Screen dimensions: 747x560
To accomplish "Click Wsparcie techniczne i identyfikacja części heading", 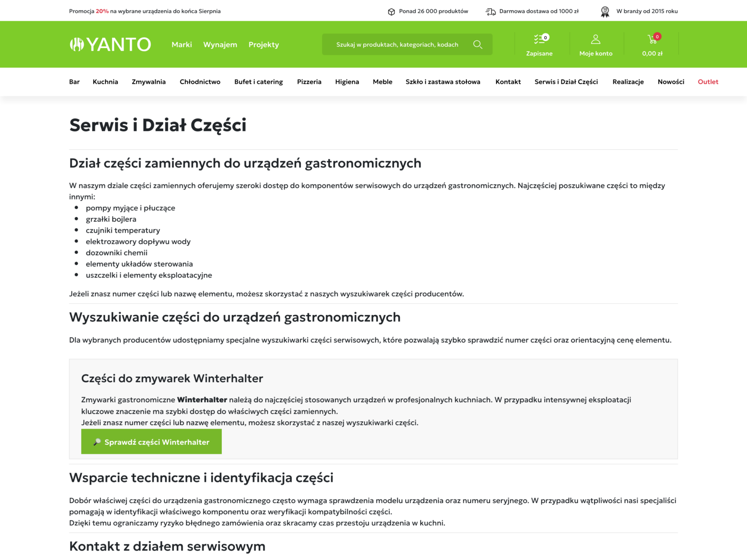I will click(x=201, y=478).
